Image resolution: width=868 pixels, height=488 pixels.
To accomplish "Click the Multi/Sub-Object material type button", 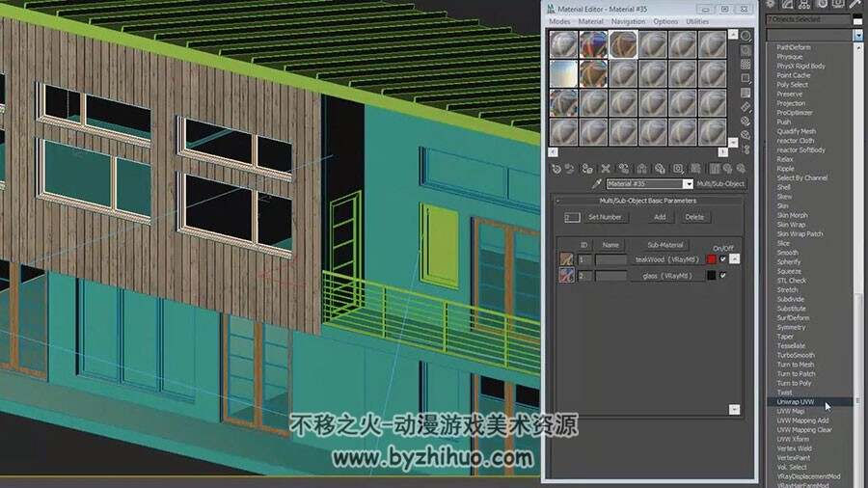I will (x=720, y=183).
